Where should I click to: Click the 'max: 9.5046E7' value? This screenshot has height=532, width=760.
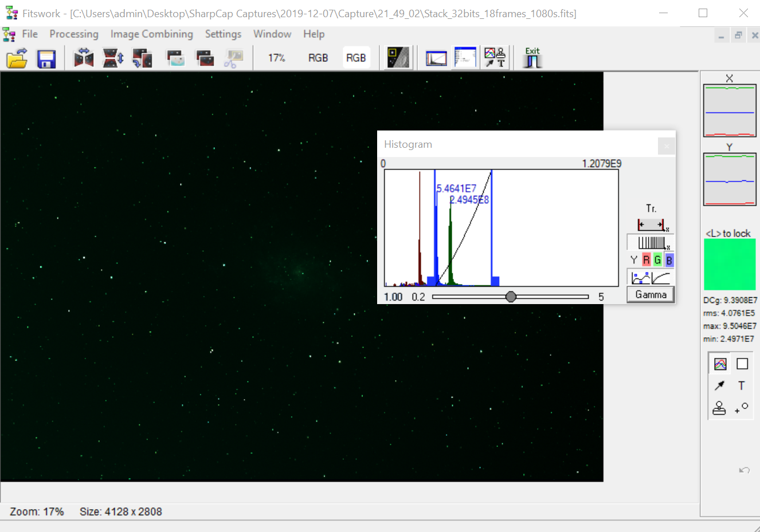[x=730, y=326]
